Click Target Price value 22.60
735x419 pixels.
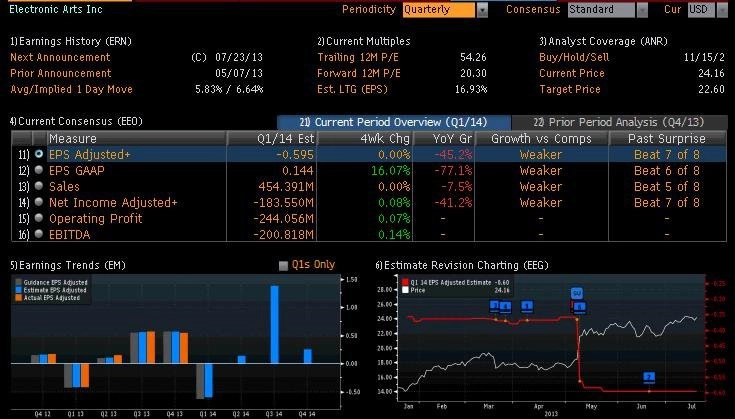(711, 89)
